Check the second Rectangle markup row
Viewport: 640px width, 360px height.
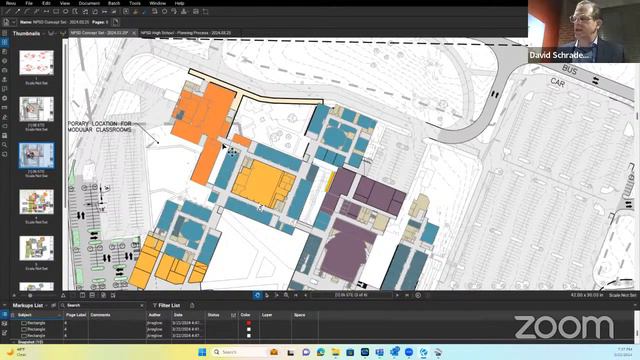point(24,329)
